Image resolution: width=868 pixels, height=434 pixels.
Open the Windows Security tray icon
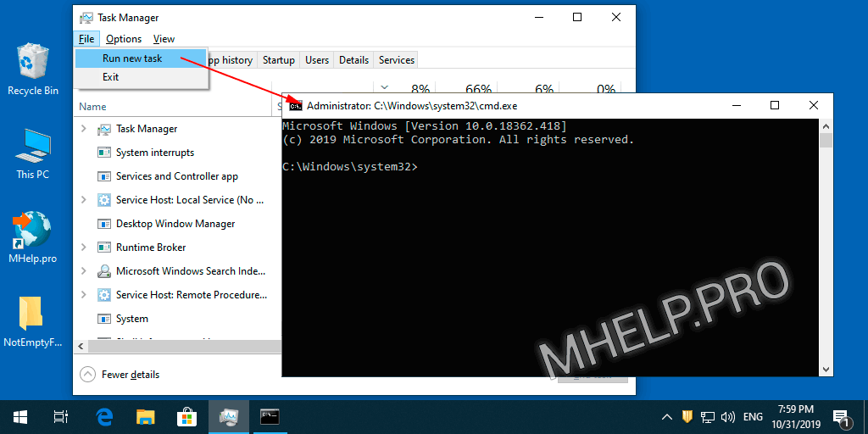point(687,416)
